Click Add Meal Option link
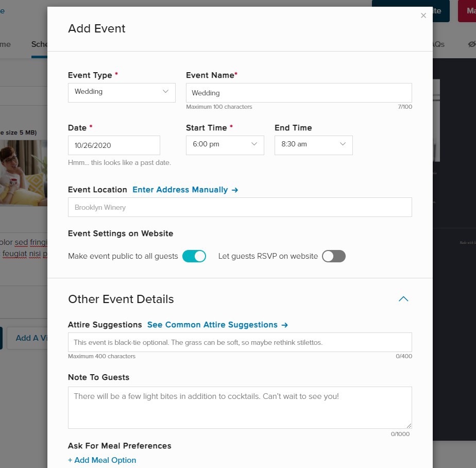Screen dimensions: 476x468 pos(102,460)
